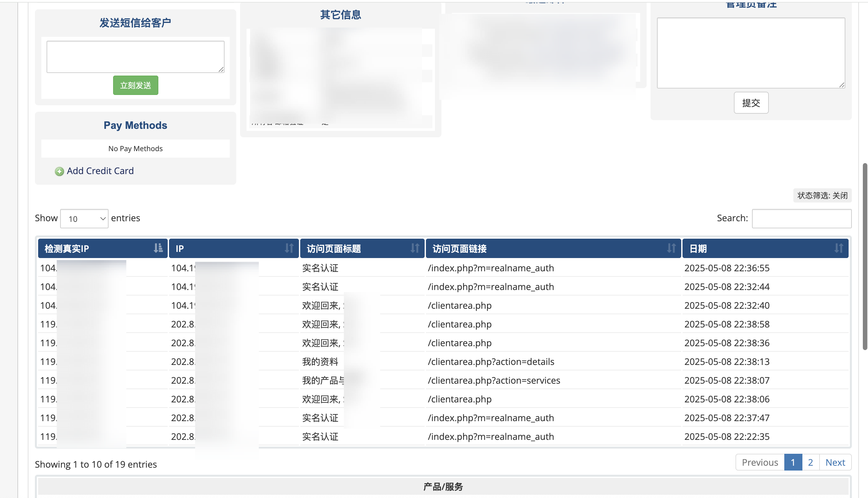Click into the Search field above the table
The height and width of the screenshot is (498, 868).
pyautogui.click(x=802, y=218)
